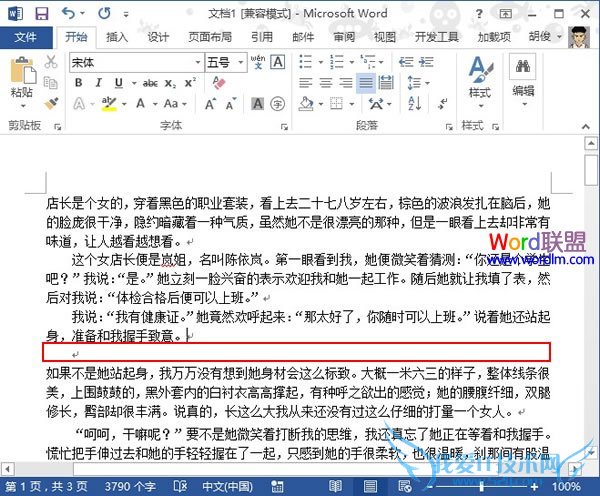Toggle Character Shading button

click(x=258, y=103)
